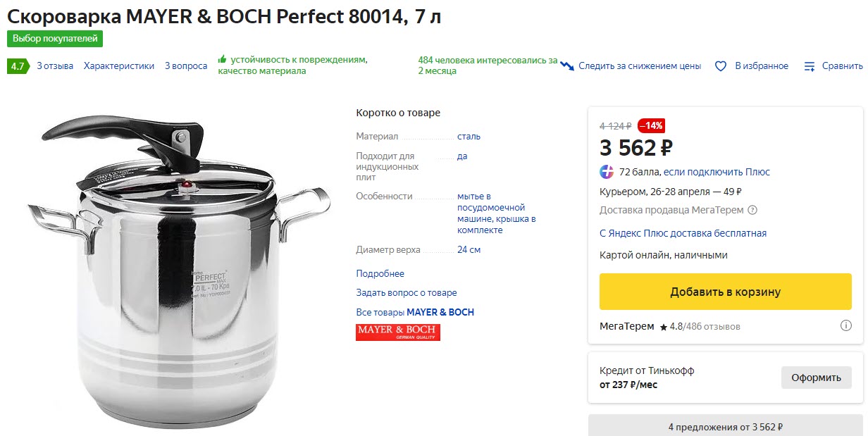Go to the Характеристики section
This screenshot has width=868, height=436.
118,66
